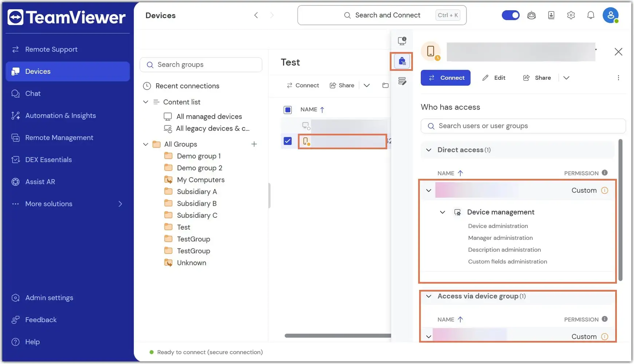Image resolution: width=634 pixels, height=364 pixels.
Task: Expand the More solutions submenu arrow
Action: pyautogui.click(x=120, y=204)
